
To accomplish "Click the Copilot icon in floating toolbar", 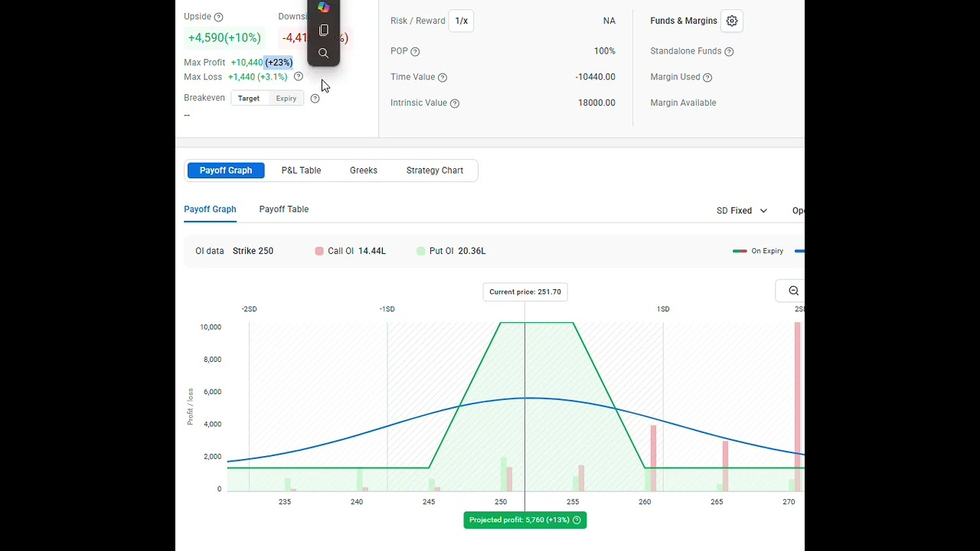I will [x=324, y=8].
